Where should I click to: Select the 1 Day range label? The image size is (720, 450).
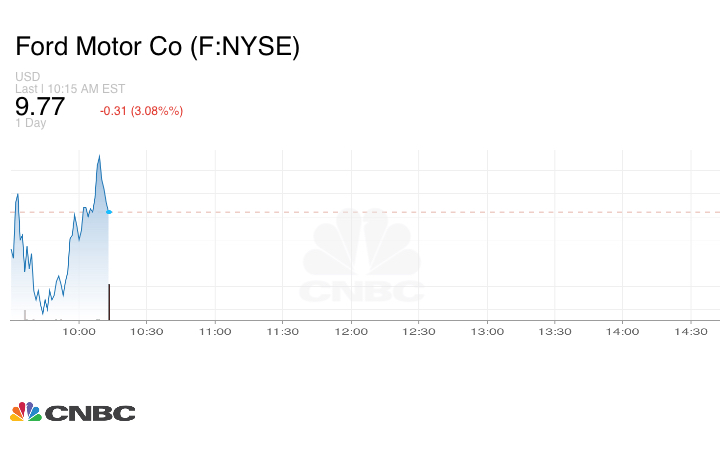31,124
